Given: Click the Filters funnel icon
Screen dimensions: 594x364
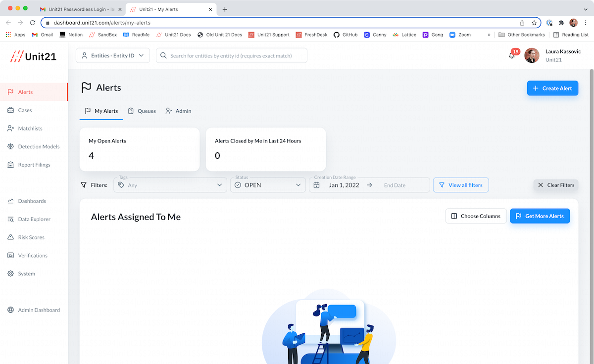Looking at the screenshot, I should [x=84, y=185].
